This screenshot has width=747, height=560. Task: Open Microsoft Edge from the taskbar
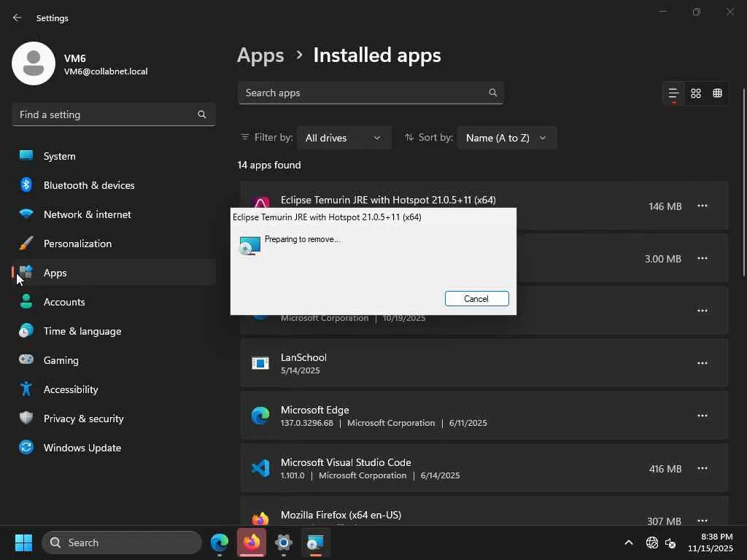220,542
